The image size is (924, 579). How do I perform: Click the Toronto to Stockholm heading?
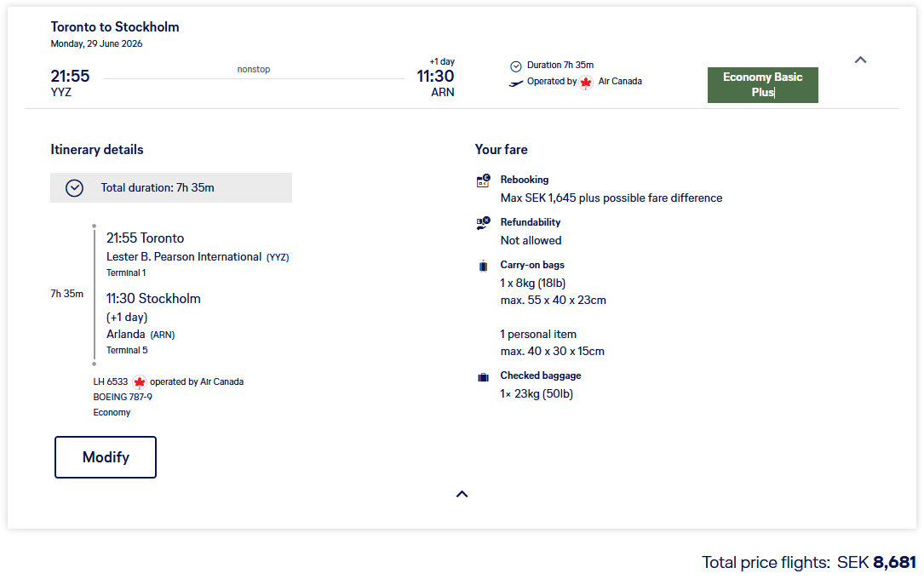[115, 26]
